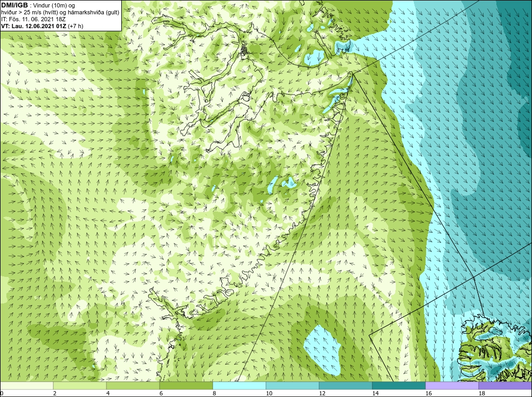This screenshot has width=532, height=397.
Task: Click the 'hviður > 25 m/s (hvítt)' line
Action: (x=32, y=12)
